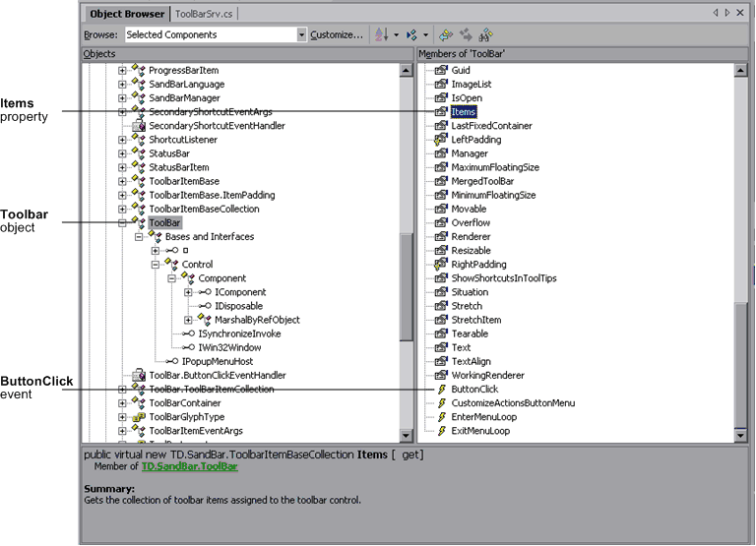Click the class icon beside StatusBar
The width and height of the screenshot is (756, 546).
(139, 153)
